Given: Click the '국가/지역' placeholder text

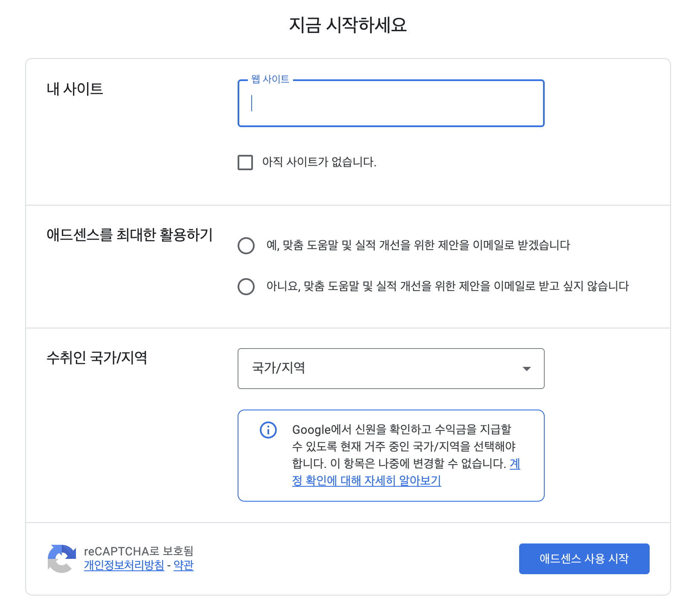Looking at the screenshot, I should pyautogui.click(x=279, y=368).
